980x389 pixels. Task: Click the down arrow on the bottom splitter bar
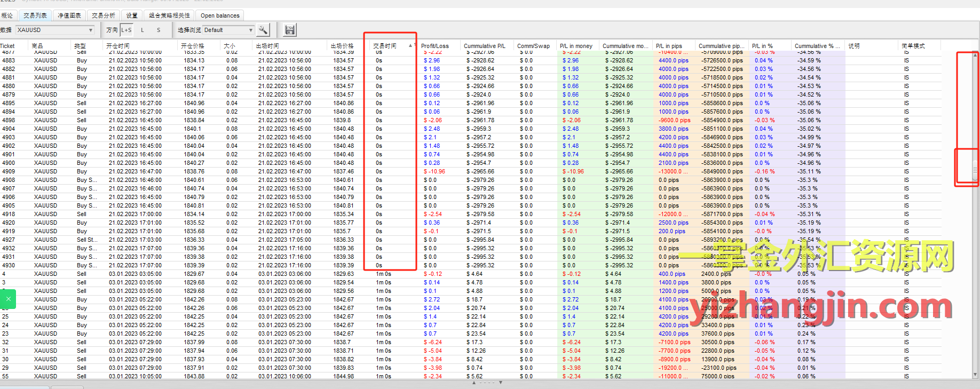(x=501, y=383)
